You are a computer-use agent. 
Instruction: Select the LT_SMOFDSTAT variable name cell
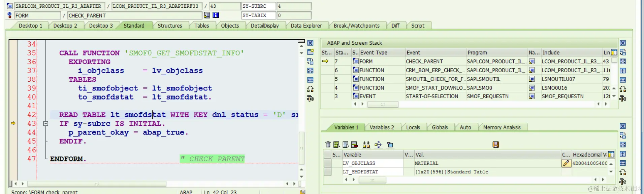373,171
